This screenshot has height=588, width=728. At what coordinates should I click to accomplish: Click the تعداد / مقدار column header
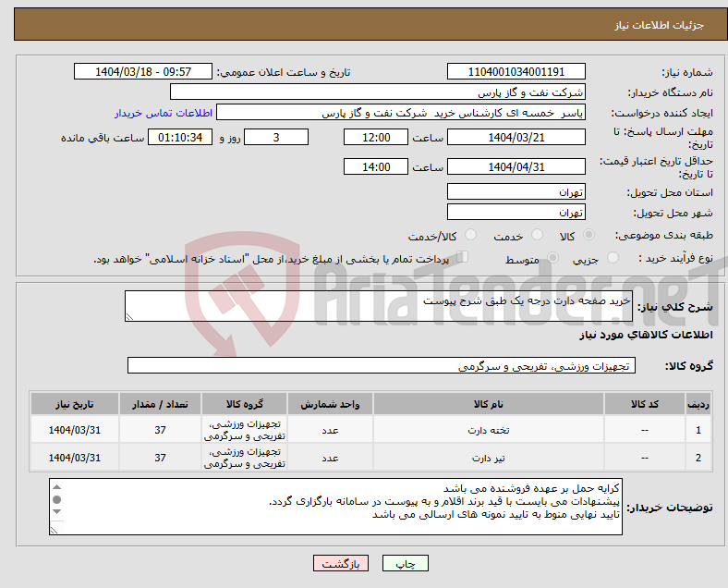[160, 404]
